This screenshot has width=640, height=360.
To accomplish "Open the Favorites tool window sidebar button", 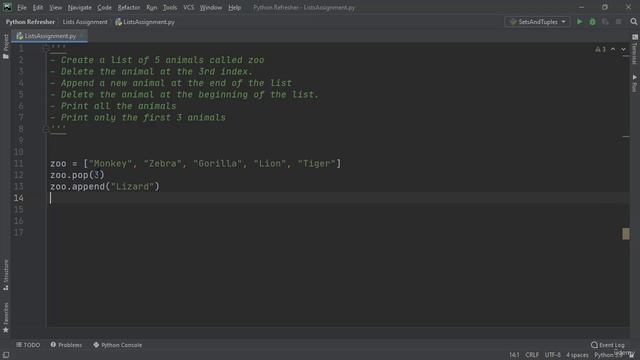I will coord(6,318).
